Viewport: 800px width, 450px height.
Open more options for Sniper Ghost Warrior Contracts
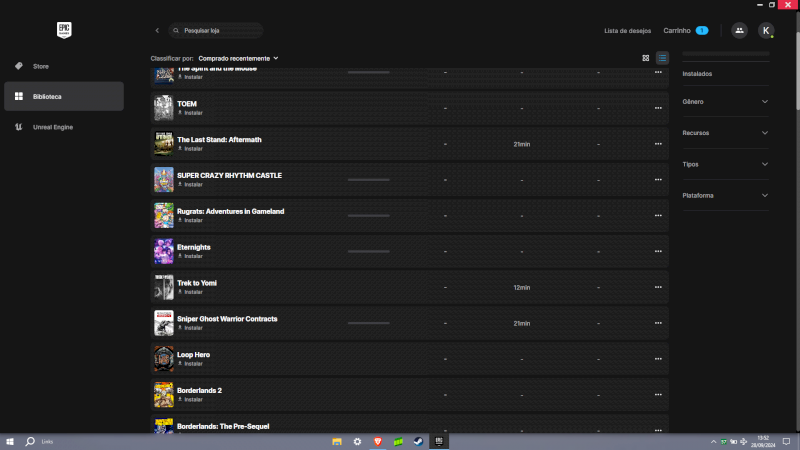(658, 323)
